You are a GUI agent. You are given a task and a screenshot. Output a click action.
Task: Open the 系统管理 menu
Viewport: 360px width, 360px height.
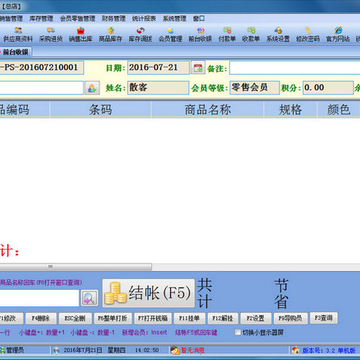(x=174, y=19)
